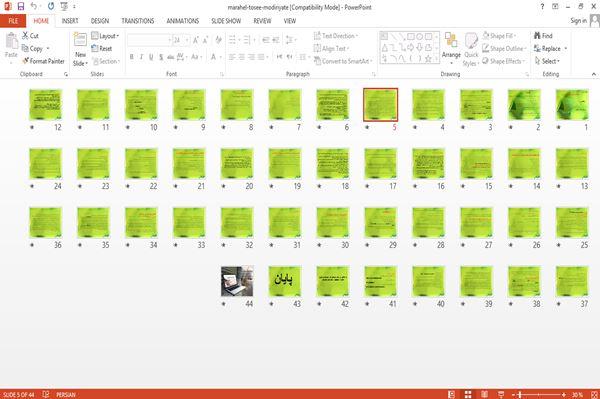Image resolution: width=600 pixels, height=399 pixels.
Task: Copy the selected slide
Action: click(x=32, y=49)
